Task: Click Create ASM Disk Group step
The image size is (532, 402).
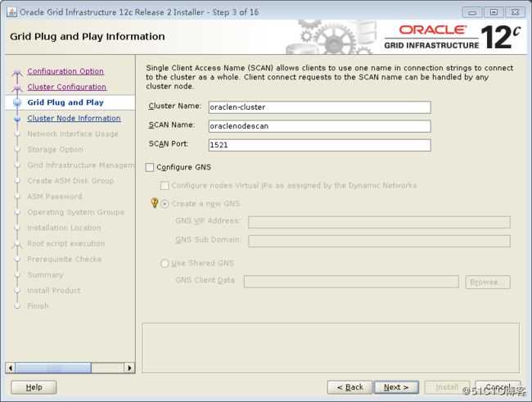Action: click(x=70, y=181)
